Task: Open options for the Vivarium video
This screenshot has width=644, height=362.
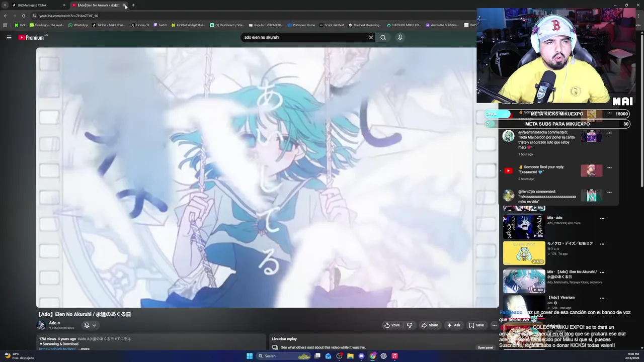Action: click(x=602, y=298)
